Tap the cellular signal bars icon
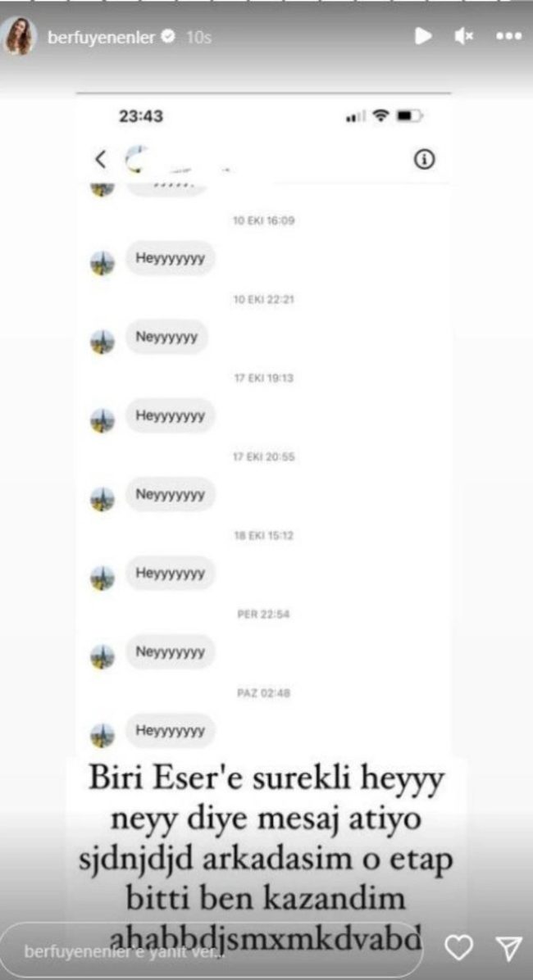Viewport: 533px width, 980px height. coord(356,117)
